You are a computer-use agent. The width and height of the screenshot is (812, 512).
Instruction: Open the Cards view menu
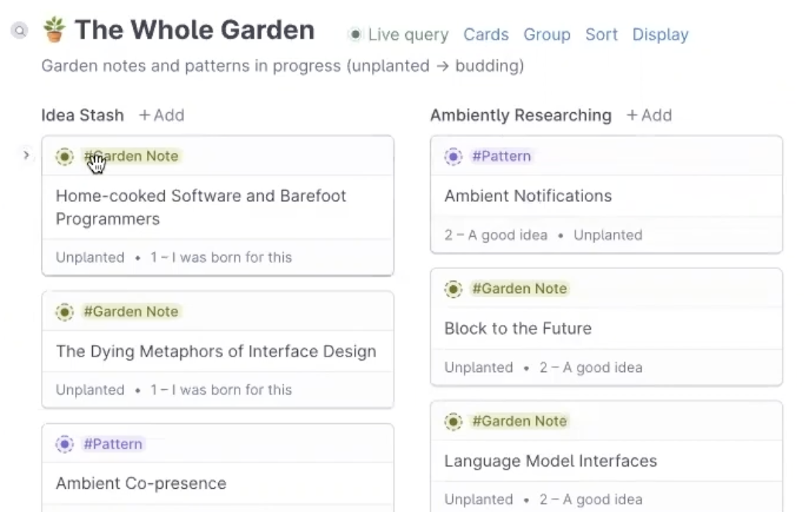486,35
